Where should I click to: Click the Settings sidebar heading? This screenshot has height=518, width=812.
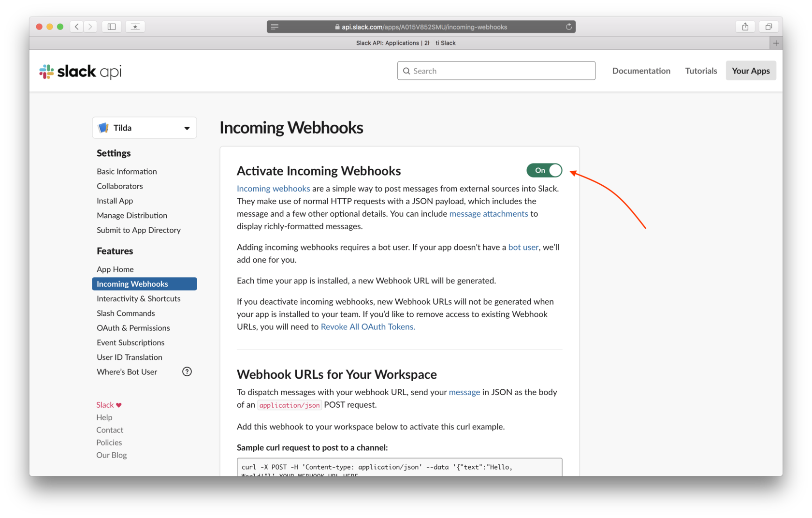click(x=114, y=153)
